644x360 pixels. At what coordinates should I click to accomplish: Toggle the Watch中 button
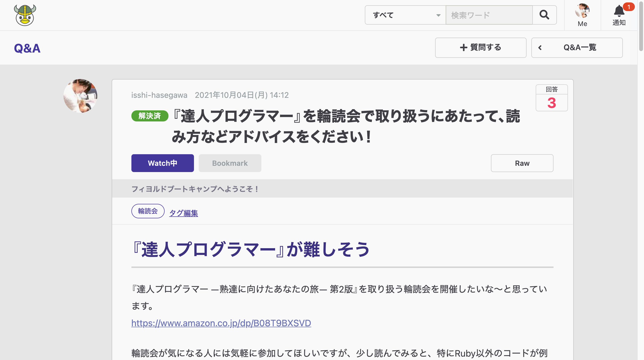click(x=162, y=163)
